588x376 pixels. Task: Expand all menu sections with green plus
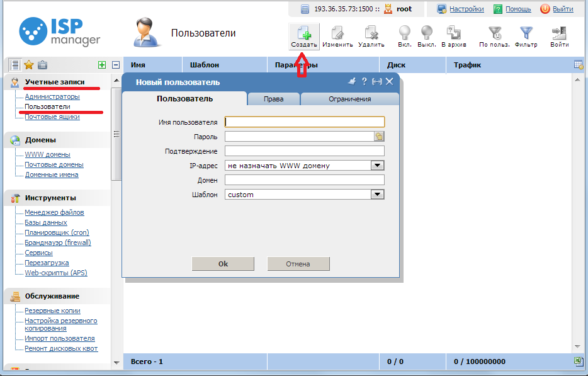pos(102,65)
